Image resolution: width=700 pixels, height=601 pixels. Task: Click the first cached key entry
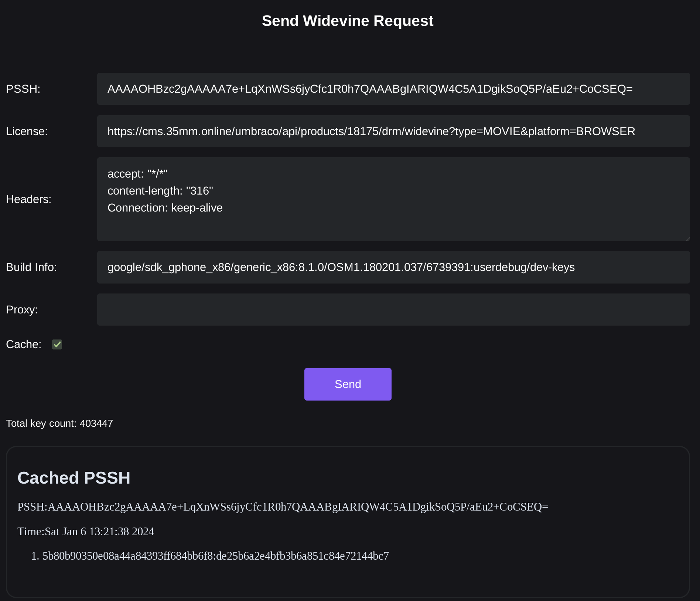[215, 556]
